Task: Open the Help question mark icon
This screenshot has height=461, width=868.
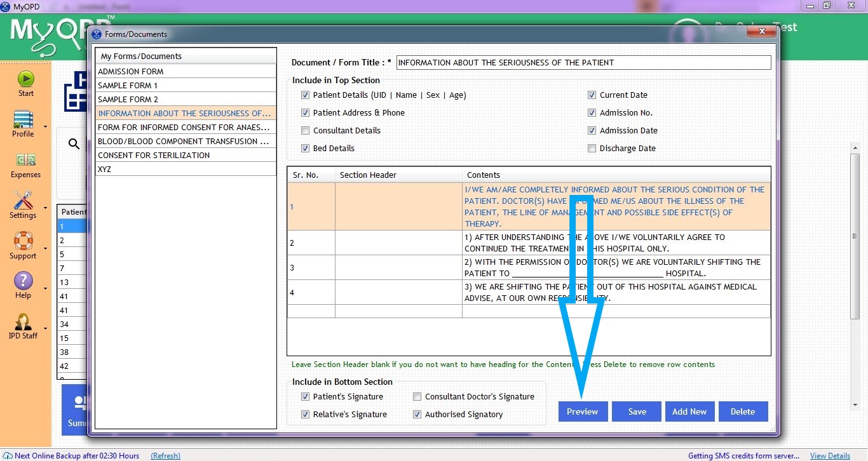Action: coord(23,281)
